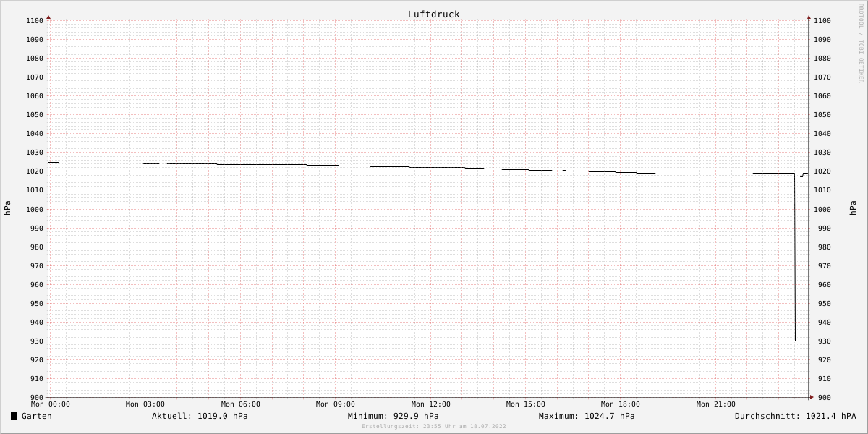Click the Mon 15:00 time axis label
868x434 pixels.
click(x=526, y=404)
